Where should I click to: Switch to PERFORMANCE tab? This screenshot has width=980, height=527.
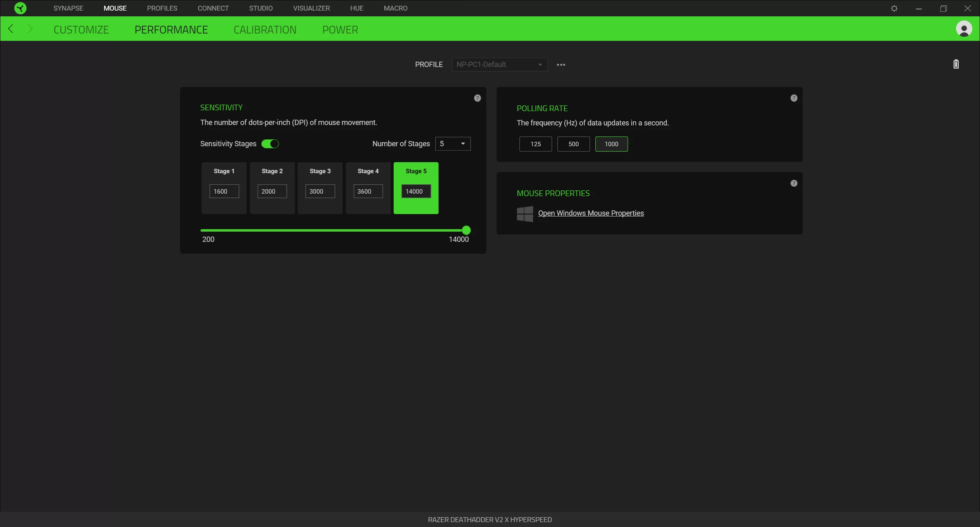[171, 30]
